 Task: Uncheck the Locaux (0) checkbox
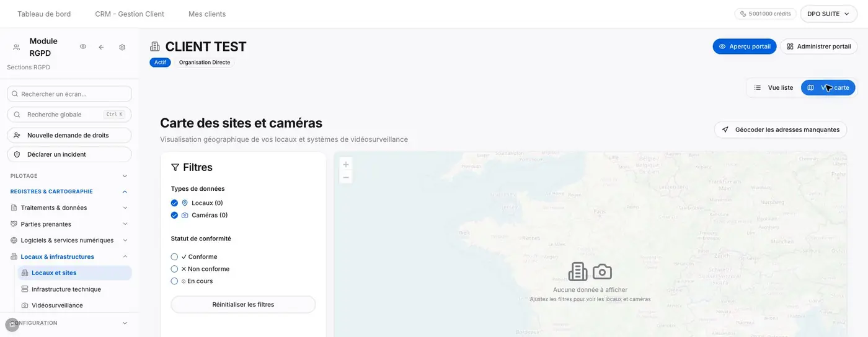174,203
